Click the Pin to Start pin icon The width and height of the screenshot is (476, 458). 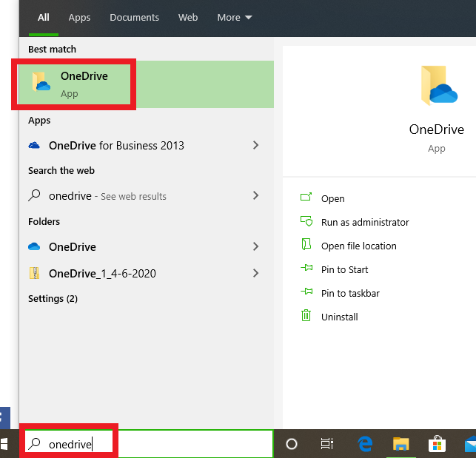pos(306,268)
